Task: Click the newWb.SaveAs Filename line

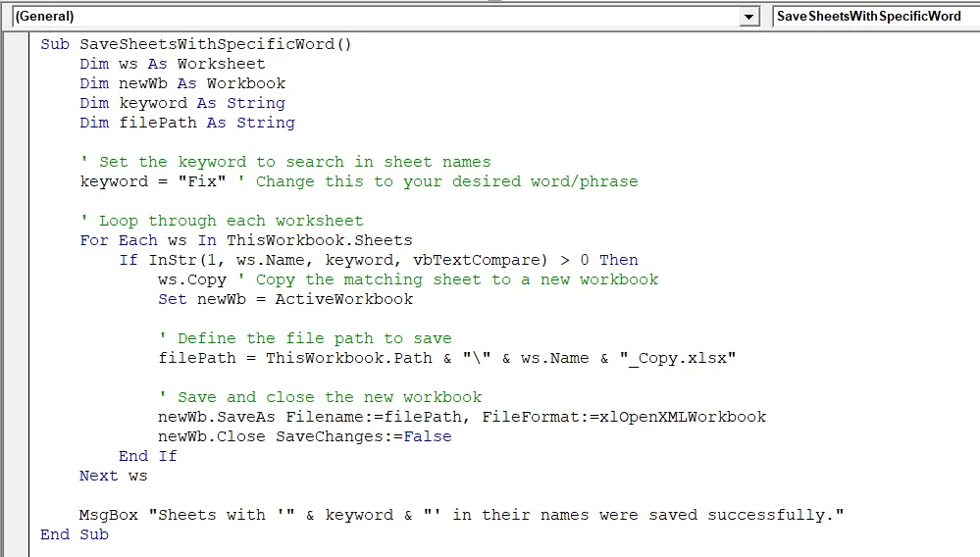Action: click(462, 417)
